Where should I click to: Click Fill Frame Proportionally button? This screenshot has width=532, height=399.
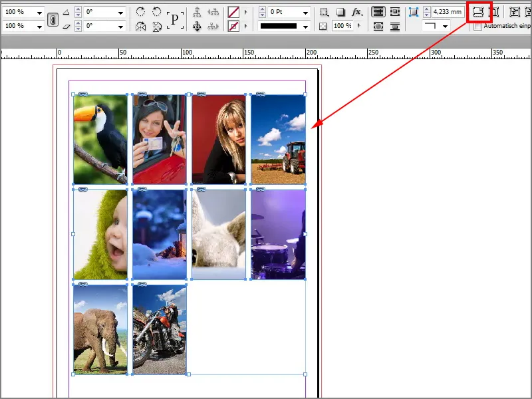478,12
